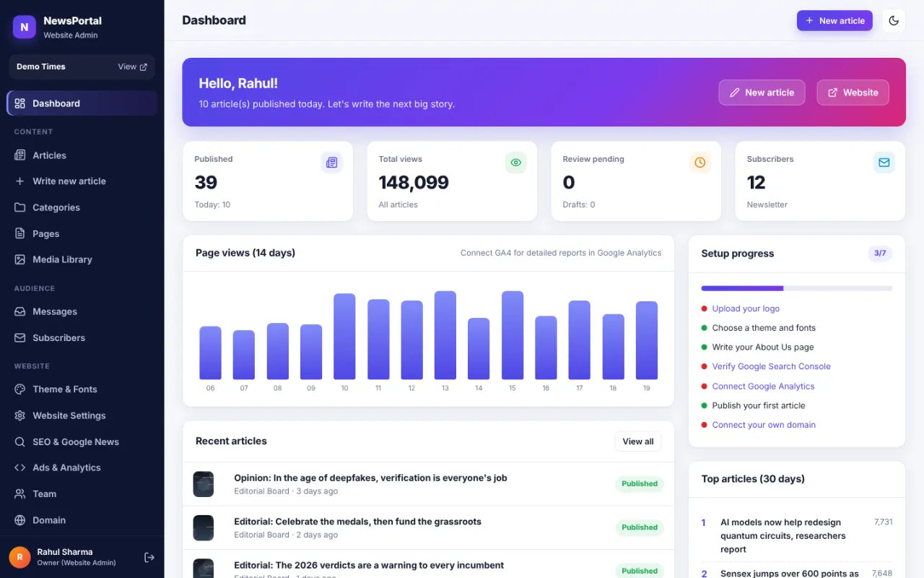Screen dimensions: 924x578
Task: Click the logout icon beside Rahul Sharma
Action: coord(149,557)
